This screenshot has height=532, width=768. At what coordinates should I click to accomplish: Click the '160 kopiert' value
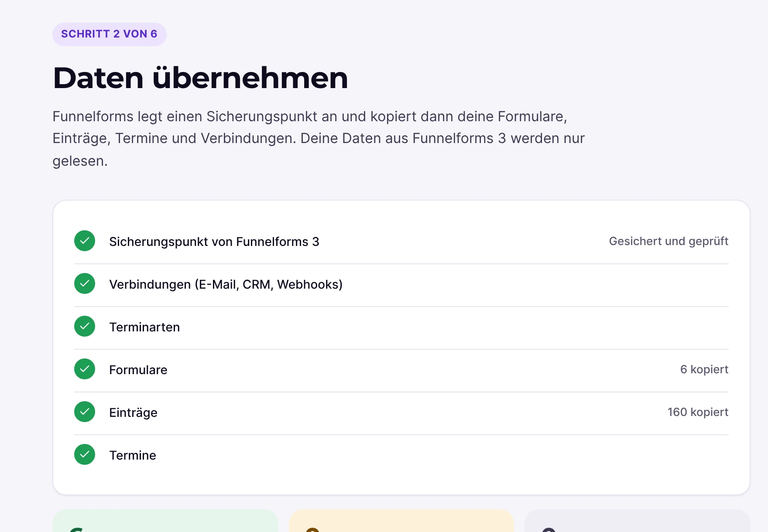pyautogui.click(x=698, y=412)
